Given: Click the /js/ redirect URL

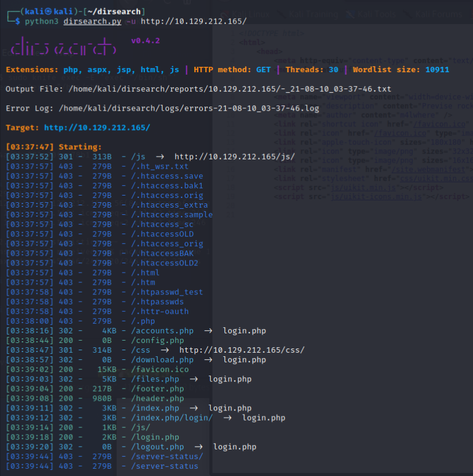Looking at the screenshot, I should point(235,156).
